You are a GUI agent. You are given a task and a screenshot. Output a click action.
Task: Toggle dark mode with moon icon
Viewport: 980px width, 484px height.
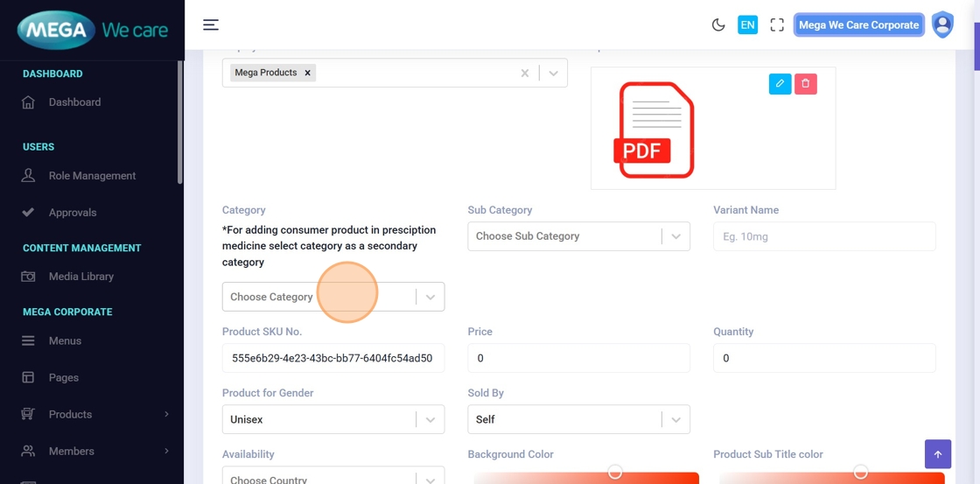pos(718,25)
